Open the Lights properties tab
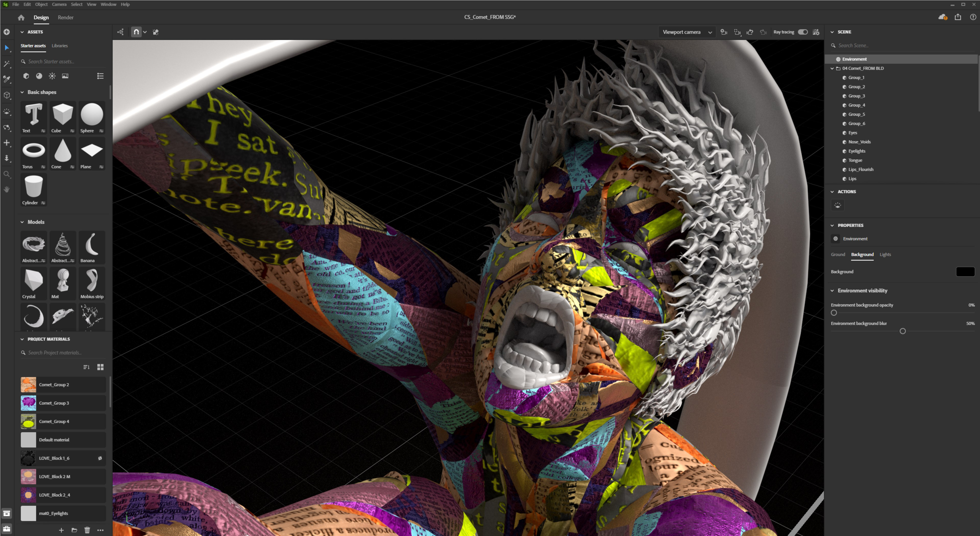Image resolution: width=980 pixels, height=536 pixels. click(x=885, y=254)
